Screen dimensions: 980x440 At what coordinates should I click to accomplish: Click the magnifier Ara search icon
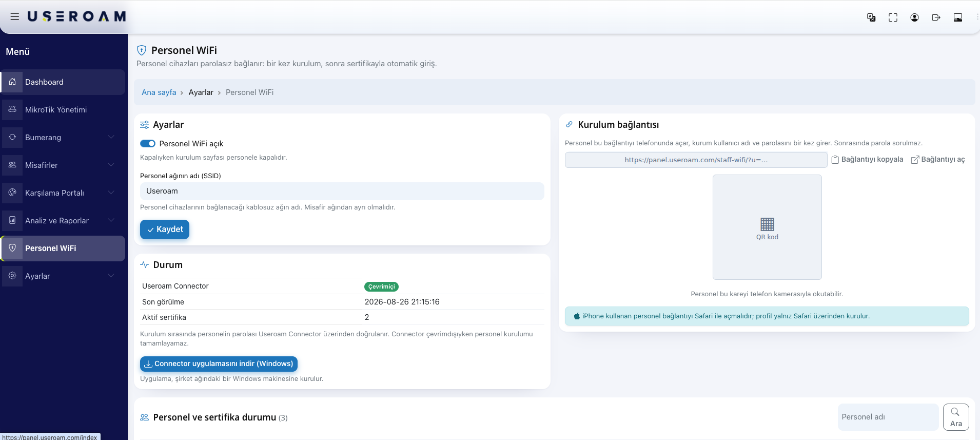955,412
